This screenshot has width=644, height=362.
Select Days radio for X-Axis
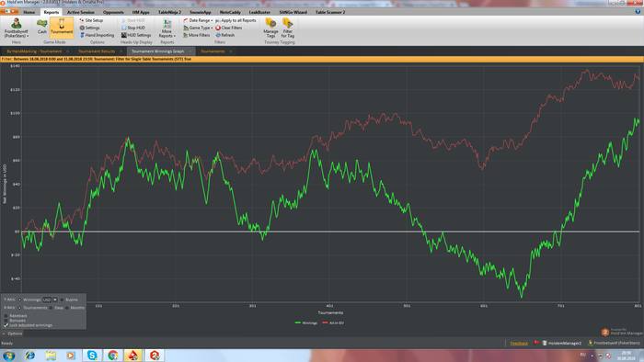pos(51,308)
